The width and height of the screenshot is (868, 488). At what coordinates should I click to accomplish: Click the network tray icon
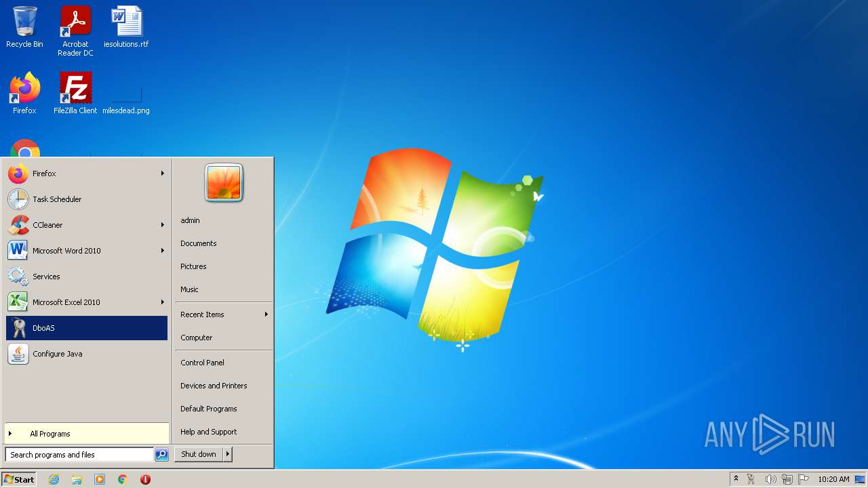pos(787,479)
